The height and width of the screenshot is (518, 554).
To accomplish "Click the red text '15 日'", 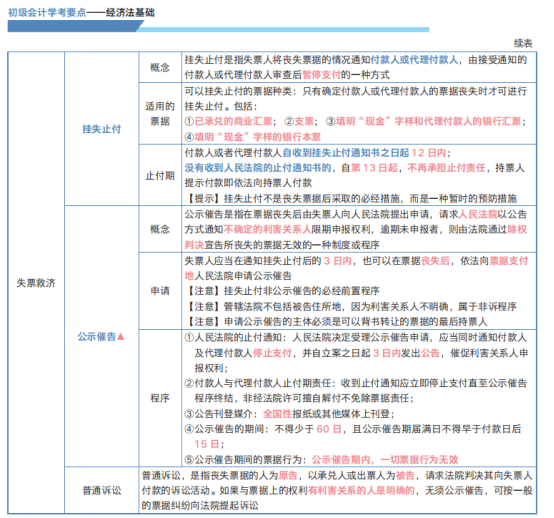I will [207, 444].
